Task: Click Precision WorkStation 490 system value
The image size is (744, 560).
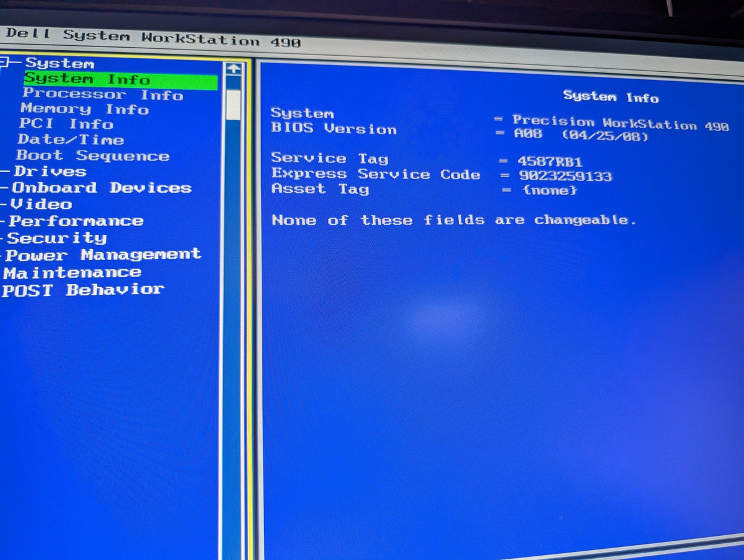Action: tap(621, 122)
